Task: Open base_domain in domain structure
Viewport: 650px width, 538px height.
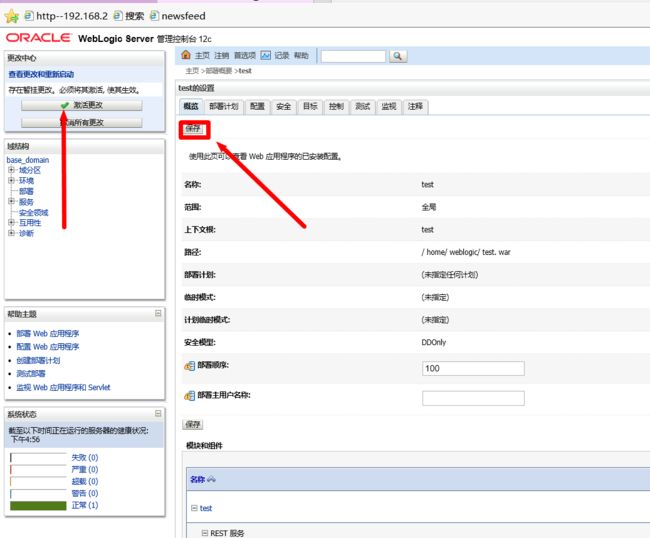Action: (x=28, y=160)
